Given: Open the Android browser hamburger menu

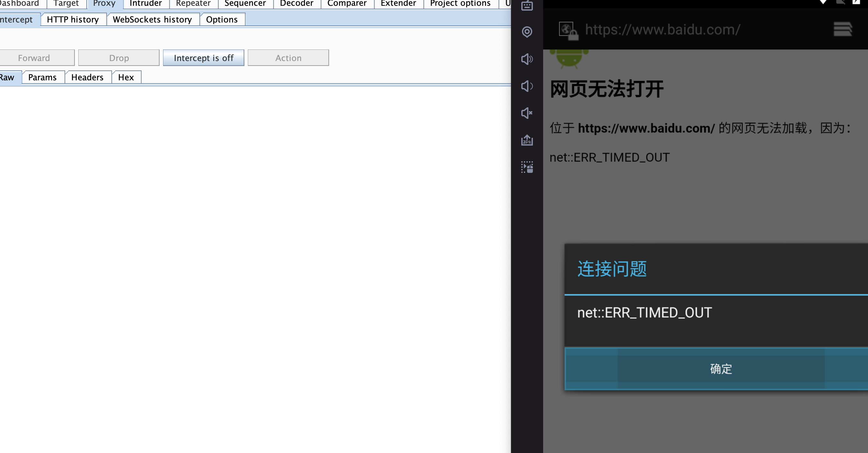Looking at the screenshot, I should 843,29.
